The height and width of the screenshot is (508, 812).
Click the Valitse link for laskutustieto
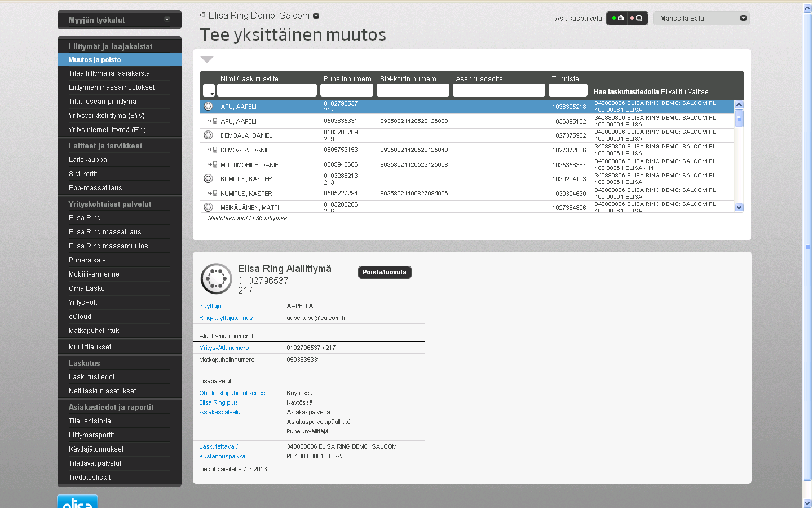click(x=698, y=92)
